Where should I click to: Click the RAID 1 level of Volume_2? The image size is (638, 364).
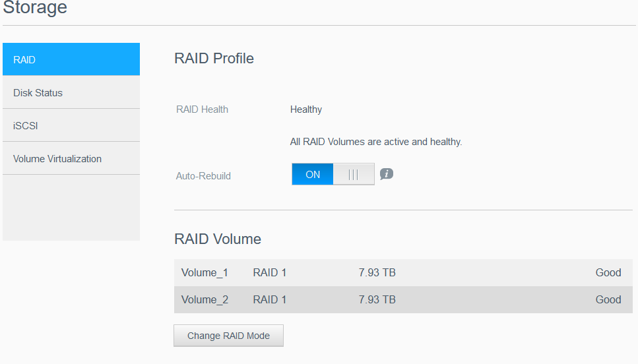point(269,300)
